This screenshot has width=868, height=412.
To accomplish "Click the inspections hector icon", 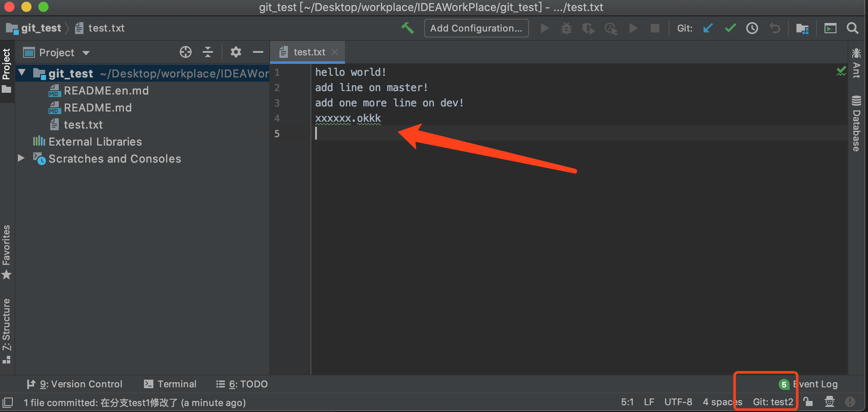I will tap(829, 401).
